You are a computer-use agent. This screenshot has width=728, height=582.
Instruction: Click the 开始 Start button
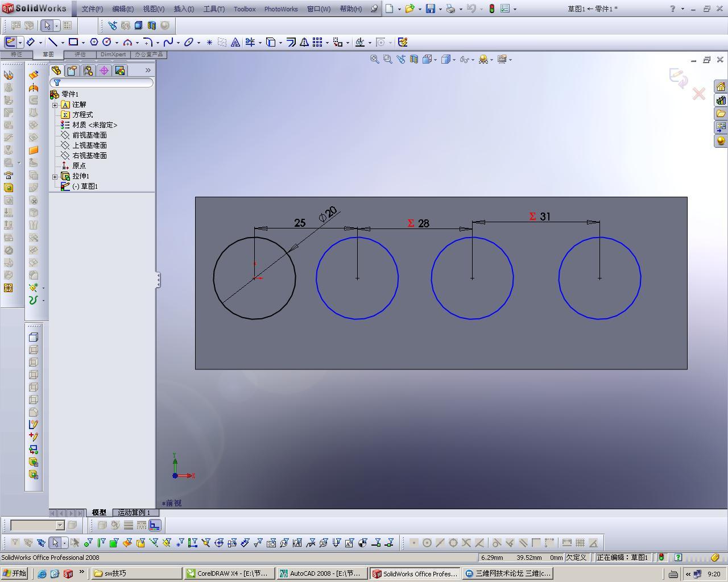pos(14,573)
